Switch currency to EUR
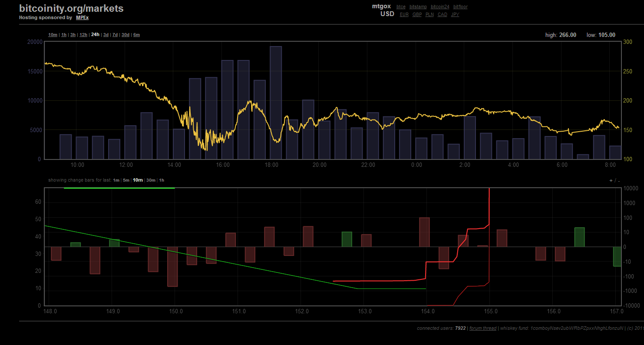This screenshot has height=345, width=644. pos(404,14)
